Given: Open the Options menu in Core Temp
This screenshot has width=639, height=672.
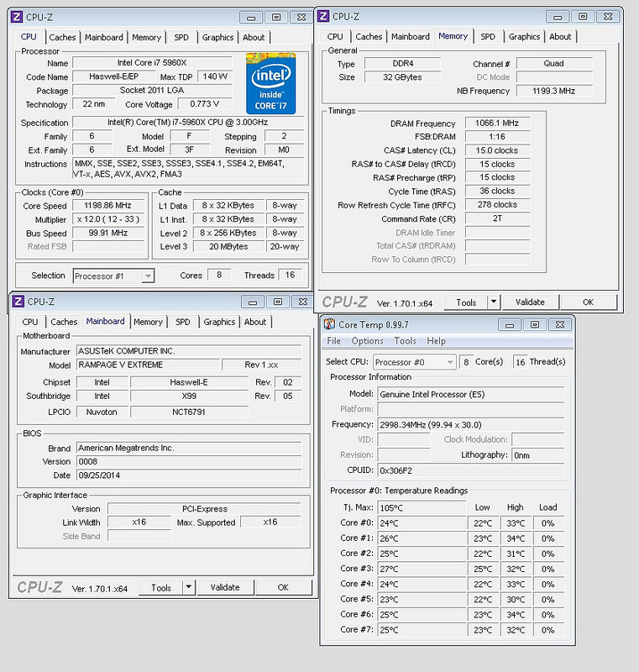Looking at the screenshot, I should [368, 341].
